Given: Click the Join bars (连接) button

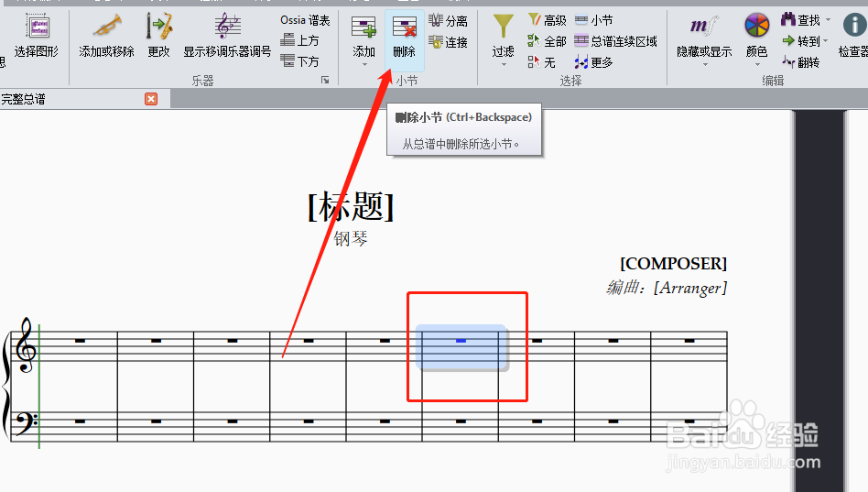Looking at the screenshot, I should [x=448, y=42].
